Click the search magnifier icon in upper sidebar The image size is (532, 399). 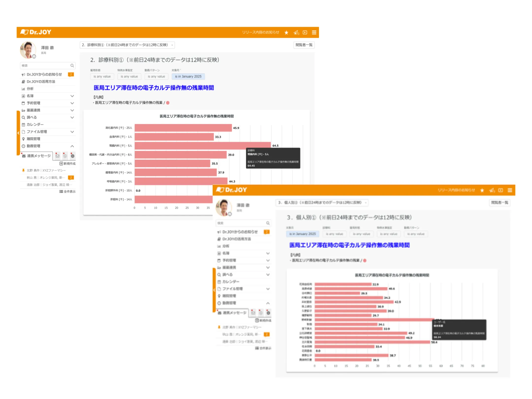pyautogui.click(x=72, y=66)
